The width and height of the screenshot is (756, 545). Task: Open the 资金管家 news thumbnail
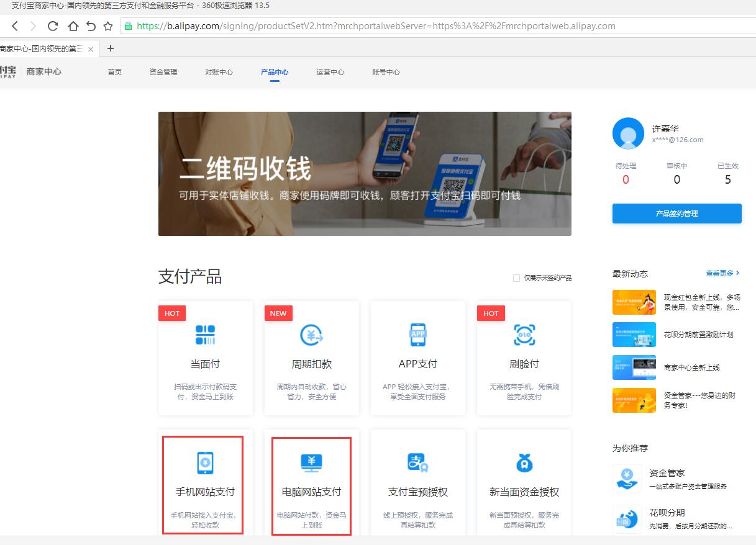(634, 400)
